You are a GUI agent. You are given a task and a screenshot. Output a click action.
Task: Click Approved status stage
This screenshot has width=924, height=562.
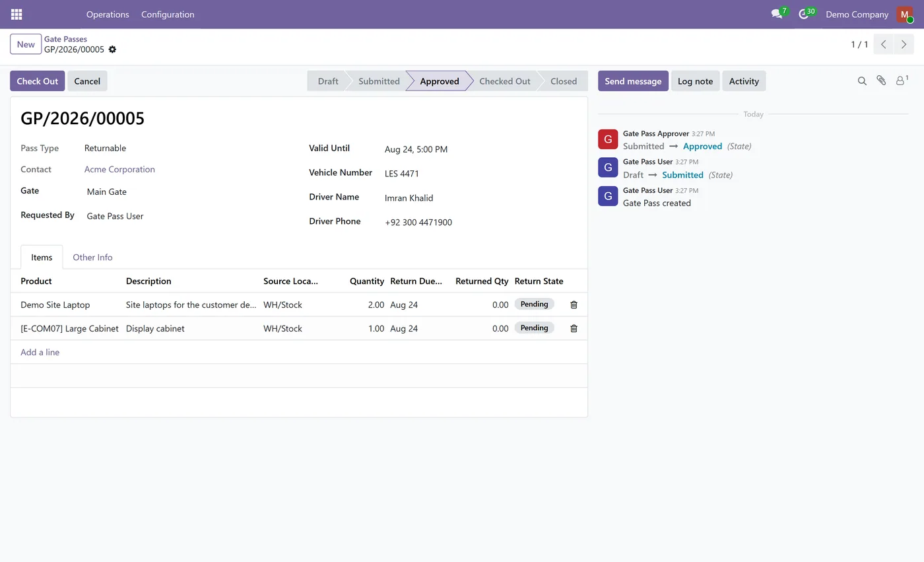pos(439,81)
